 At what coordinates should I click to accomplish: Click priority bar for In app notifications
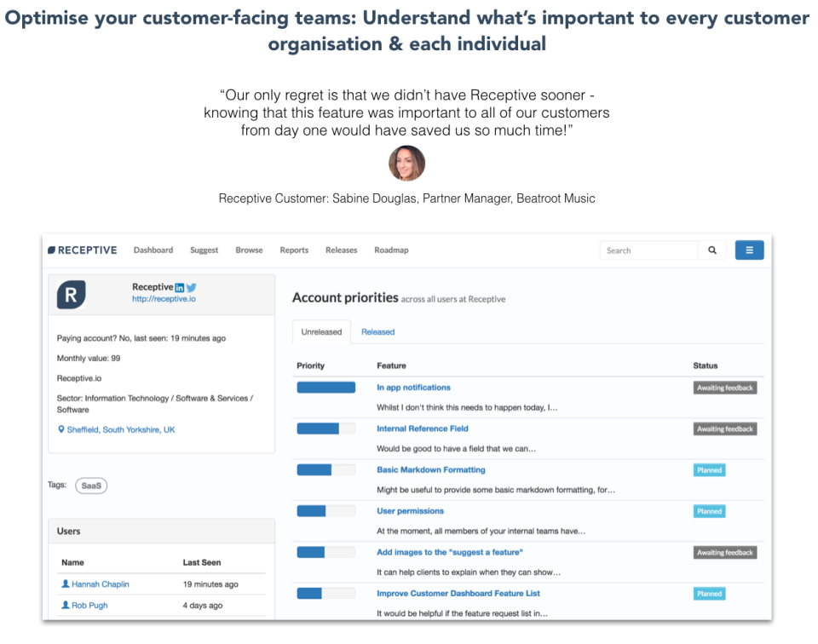pos(326,388)
